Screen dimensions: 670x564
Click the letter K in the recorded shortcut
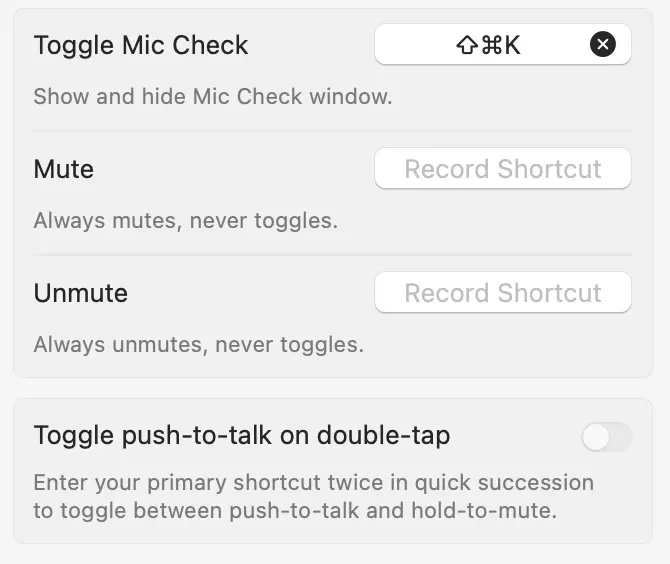click(512, 45)
